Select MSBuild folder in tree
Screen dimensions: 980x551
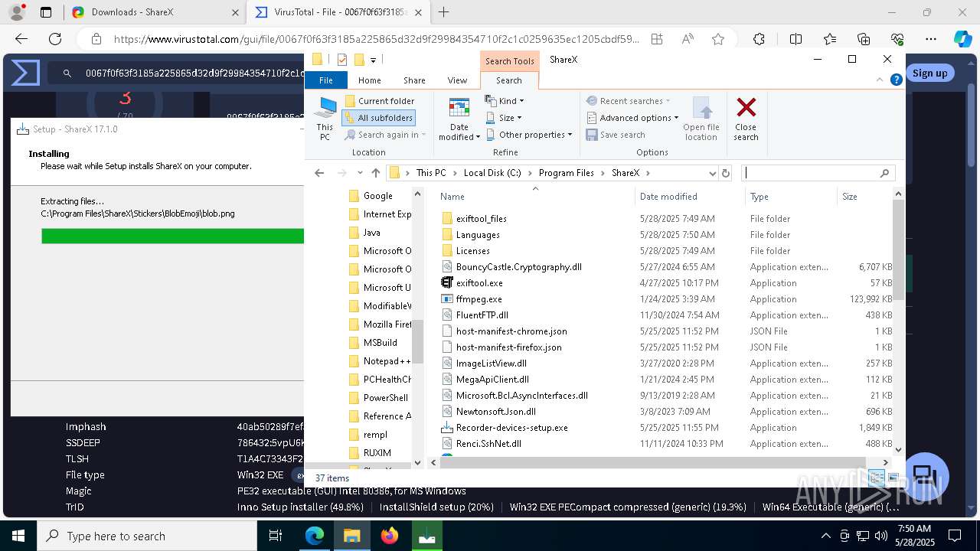pyautogui.click(x=380, y=343)
